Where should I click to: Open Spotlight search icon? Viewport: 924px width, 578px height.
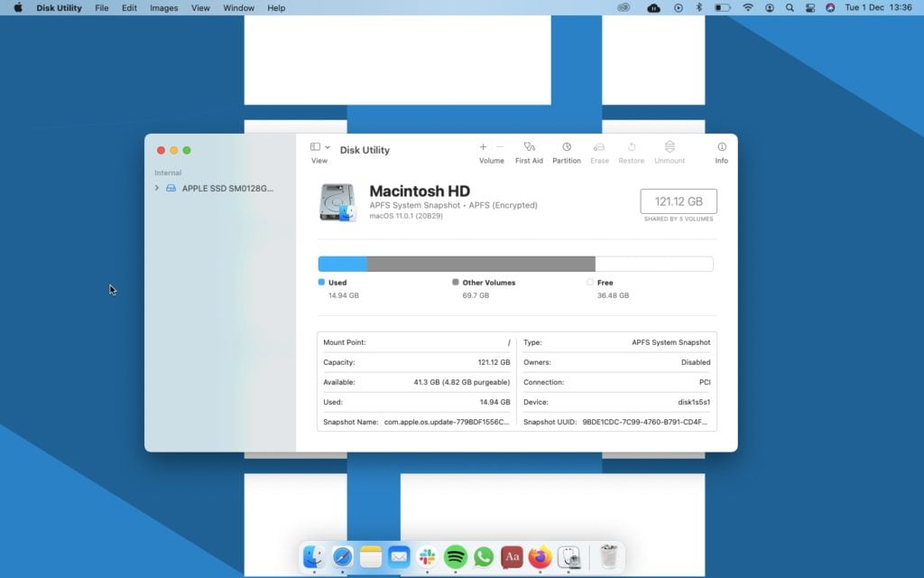coord(790,7)
